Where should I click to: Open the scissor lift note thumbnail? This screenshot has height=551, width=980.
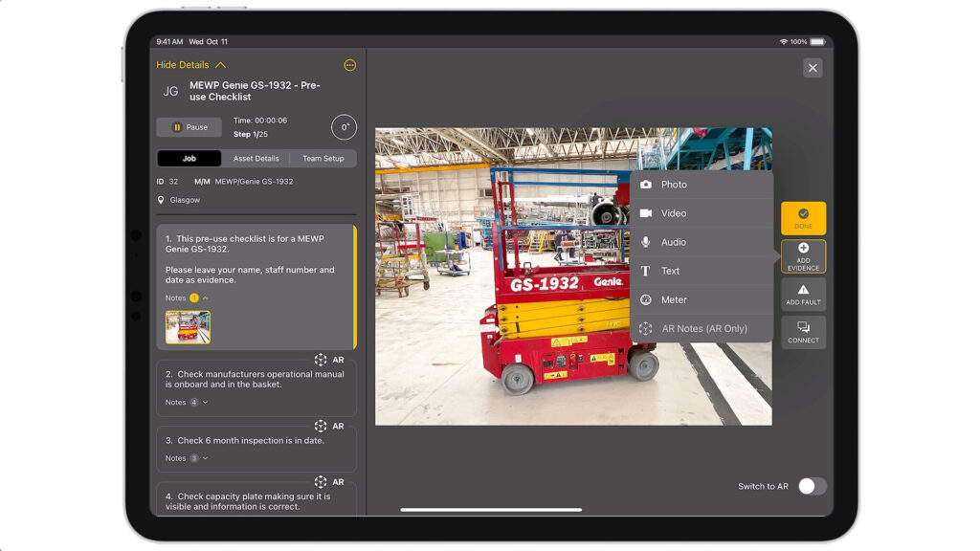(x=189, y=327)
